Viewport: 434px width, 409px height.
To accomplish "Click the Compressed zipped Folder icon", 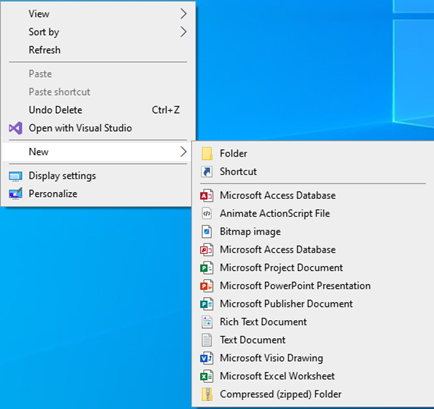I will 207,394.
